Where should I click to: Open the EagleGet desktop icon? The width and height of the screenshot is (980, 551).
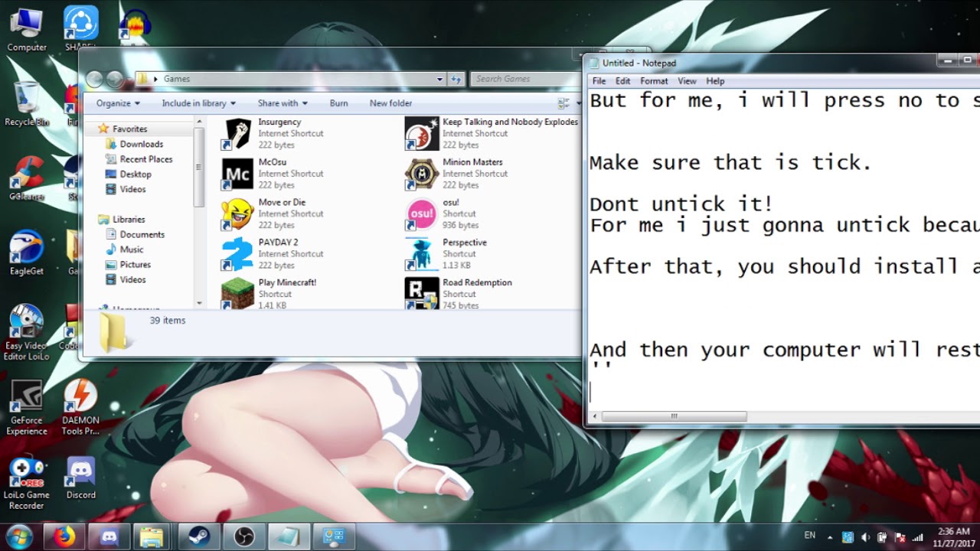(x=27, y=253)
